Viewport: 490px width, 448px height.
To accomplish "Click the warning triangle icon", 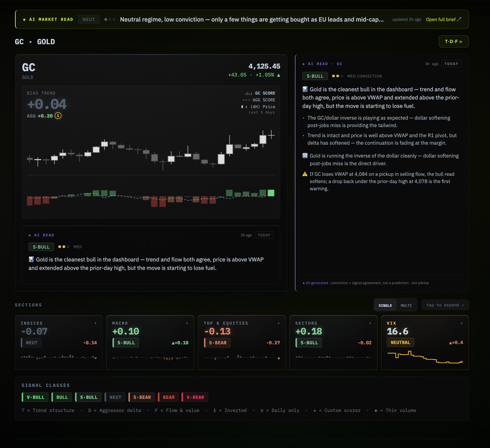I will (305, 174).
